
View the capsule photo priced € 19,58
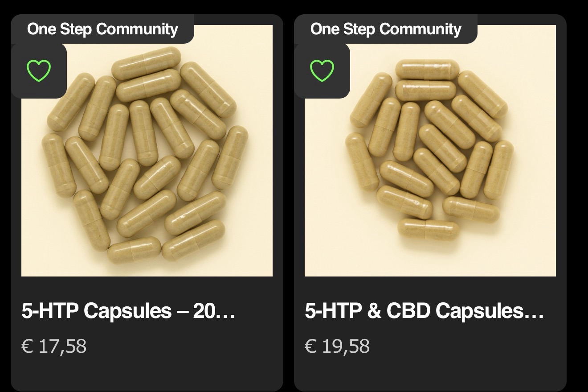430,178
